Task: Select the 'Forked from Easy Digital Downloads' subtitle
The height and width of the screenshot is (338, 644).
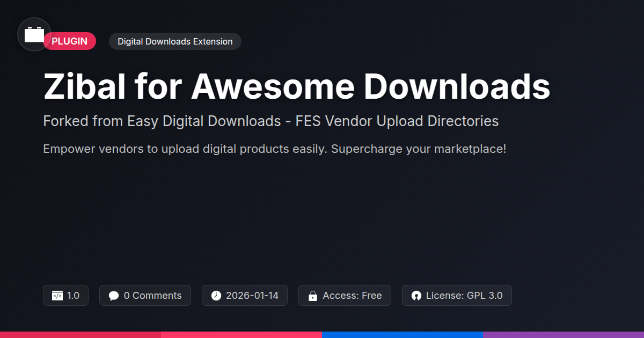Action: pyautogui.click(x=271, y=121)
